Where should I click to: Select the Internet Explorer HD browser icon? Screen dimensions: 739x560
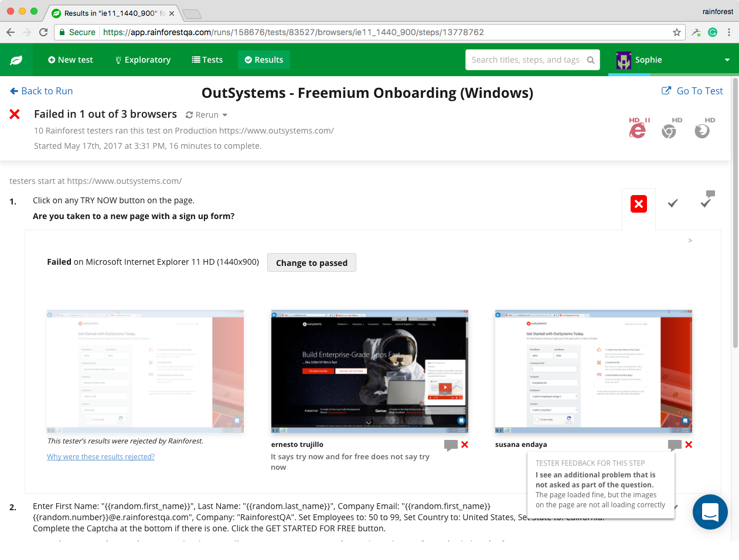(x=638, y=128)
